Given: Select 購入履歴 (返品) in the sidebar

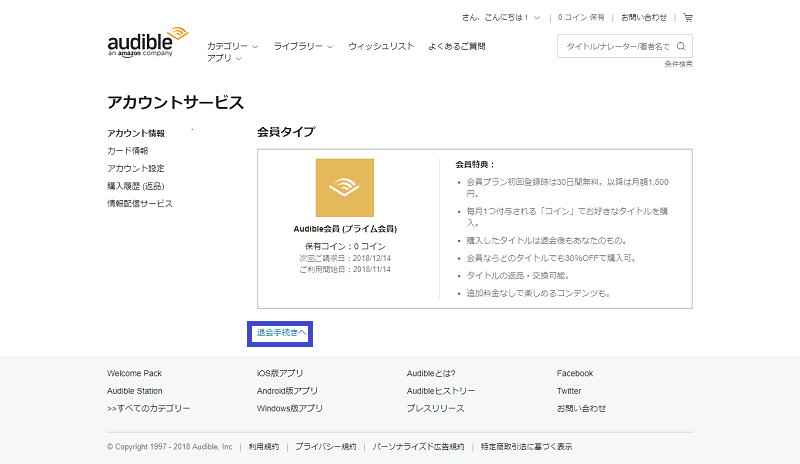Looking at the screenshot, I should [x=136, y=186].
